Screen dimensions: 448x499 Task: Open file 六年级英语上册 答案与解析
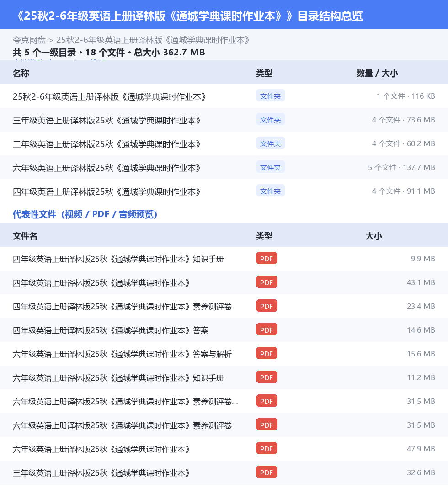(122, 354)
